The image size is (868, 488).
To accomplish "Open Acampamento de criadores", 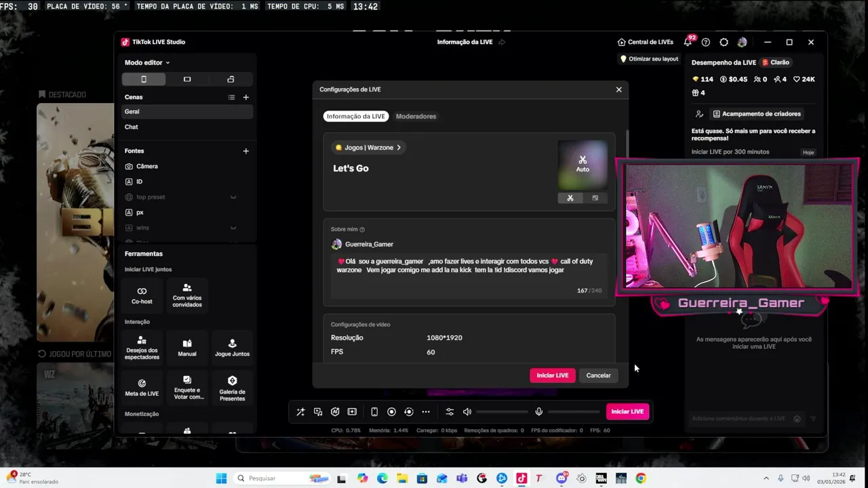I will [757, 114].
